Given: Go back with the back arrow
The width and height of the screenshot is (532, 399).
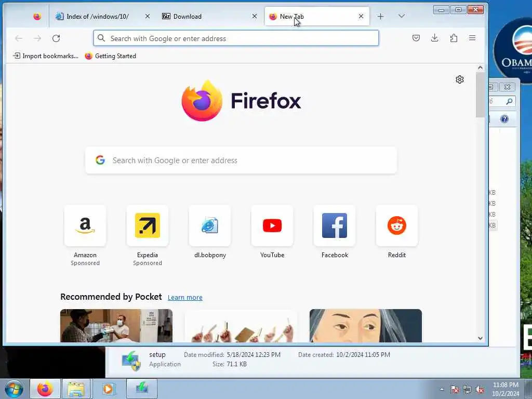Looking at the screenshot, I should (x=19, y=38).
